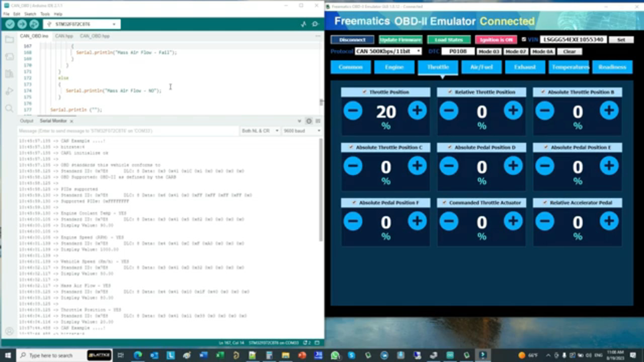This screenshot has width=644, height=362.
Task: Click the Serial Monitor magnifier icon in toolbar
Action: [x=315, y=24]
